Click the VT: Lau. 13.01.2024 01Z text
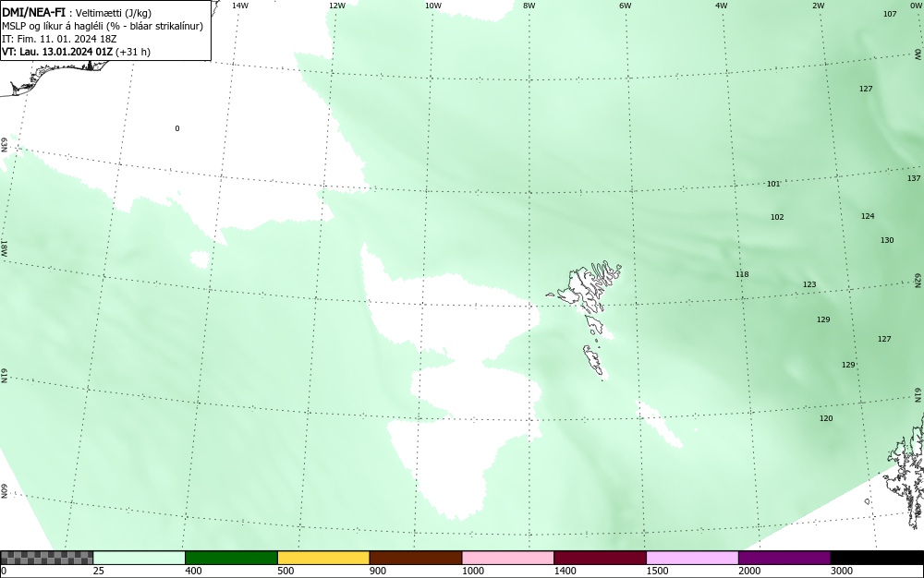Image resolution: width=924 pixels, height=578 pixels. [x=57, y=52]
